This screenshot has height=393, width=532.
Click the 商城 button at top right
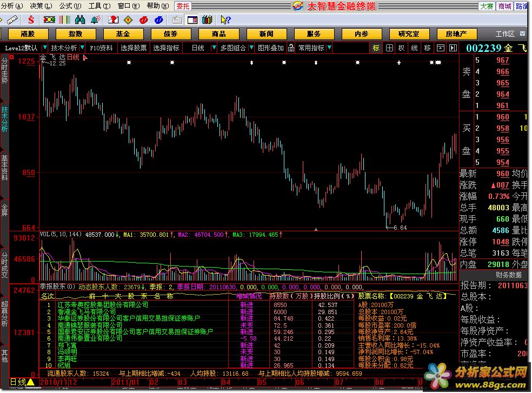pos(505,6)
